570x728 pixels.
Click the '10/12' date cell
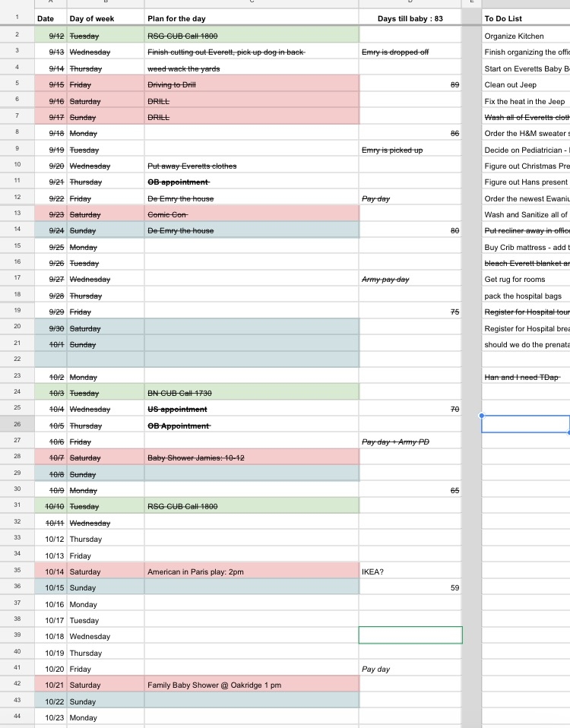tap(51, 539)
